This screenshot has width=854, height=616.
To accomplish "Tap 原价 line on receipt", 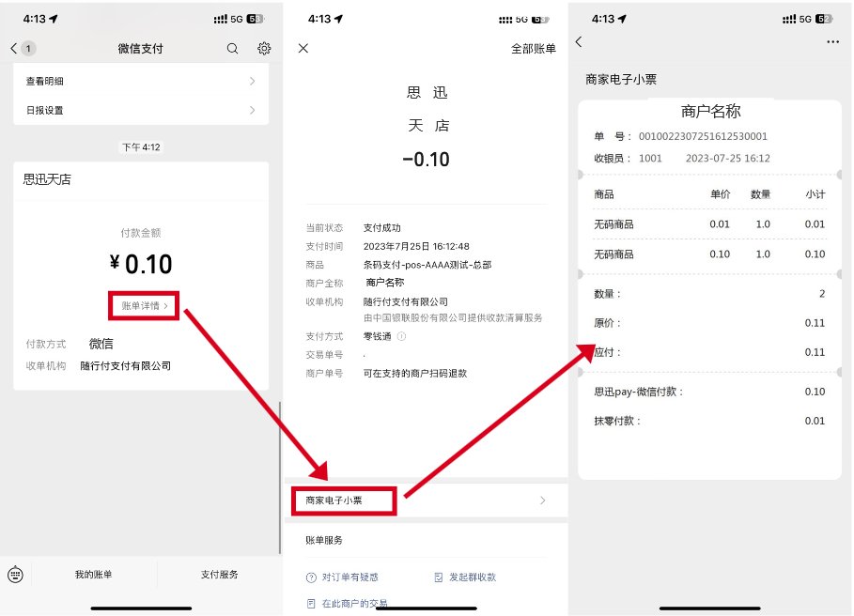I will click(x=709, y=323).
